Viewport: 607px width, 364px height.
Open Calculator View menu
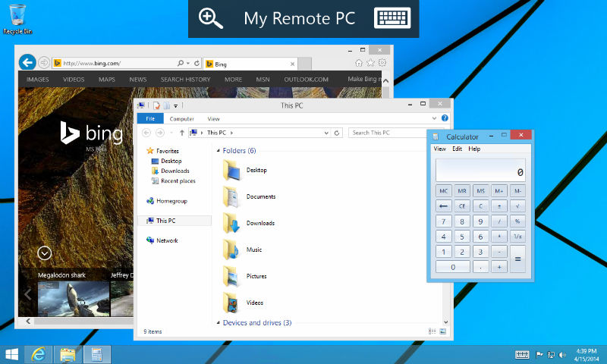pyautogui.click(x=439, y=149)
